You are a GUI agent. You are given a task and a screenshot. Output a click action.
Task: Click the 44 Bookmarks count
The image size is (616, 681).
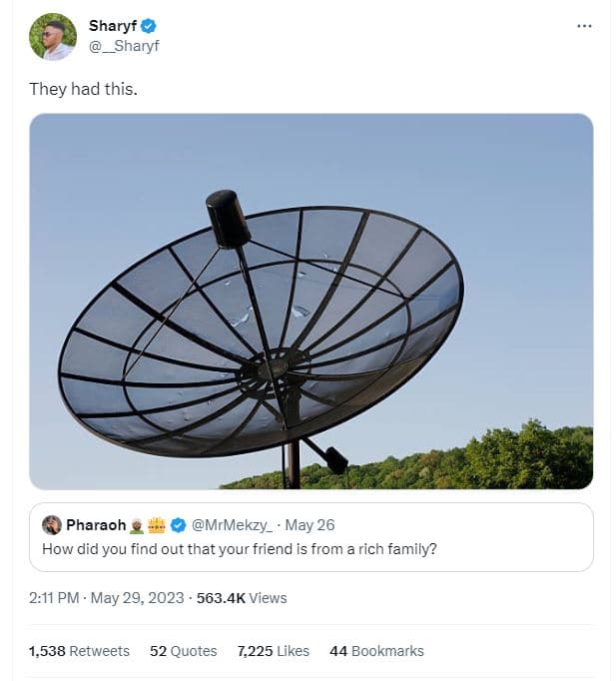[x=376, y=651]
